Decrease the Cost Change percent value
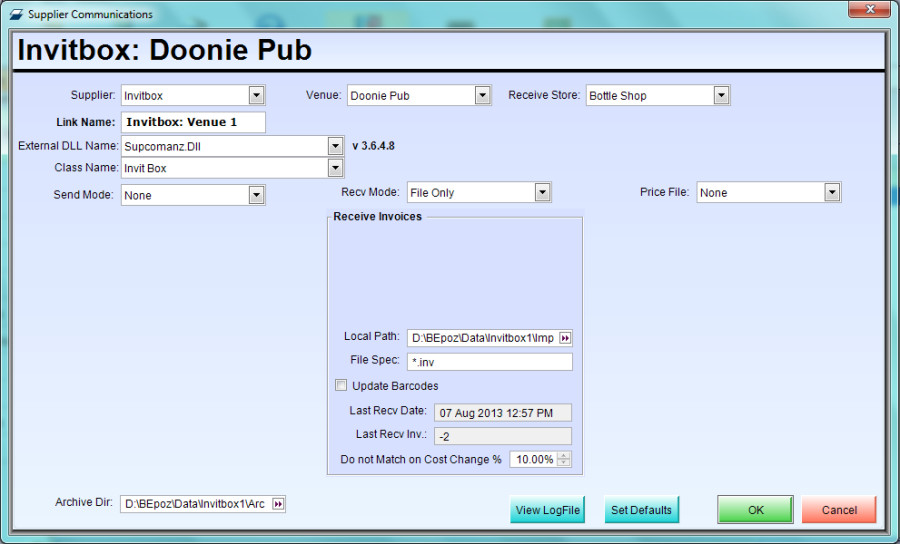Image resolution: width=900 pixels, height=544 pixels. pyautogui.click(x=564, y=463)
